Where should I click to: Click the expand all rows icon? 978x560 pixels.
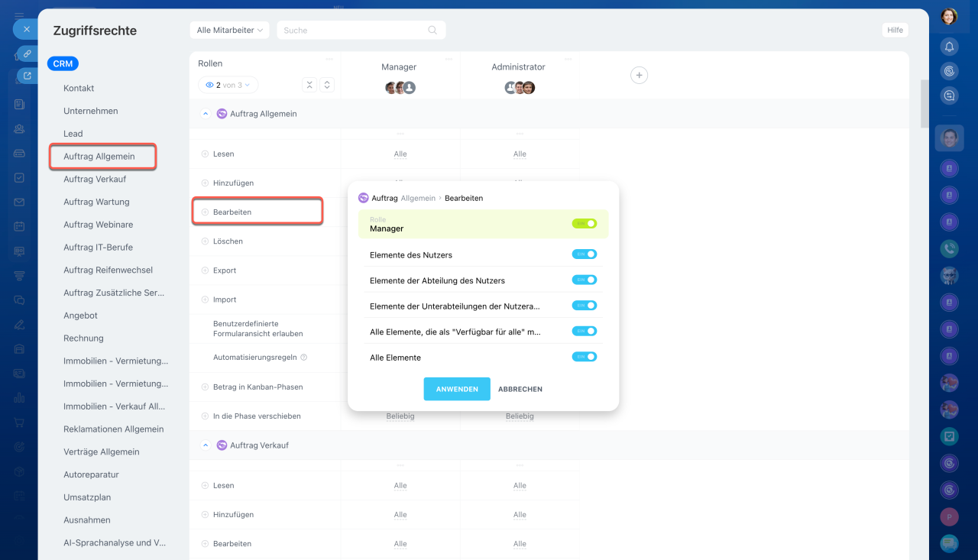coord(327,85)
